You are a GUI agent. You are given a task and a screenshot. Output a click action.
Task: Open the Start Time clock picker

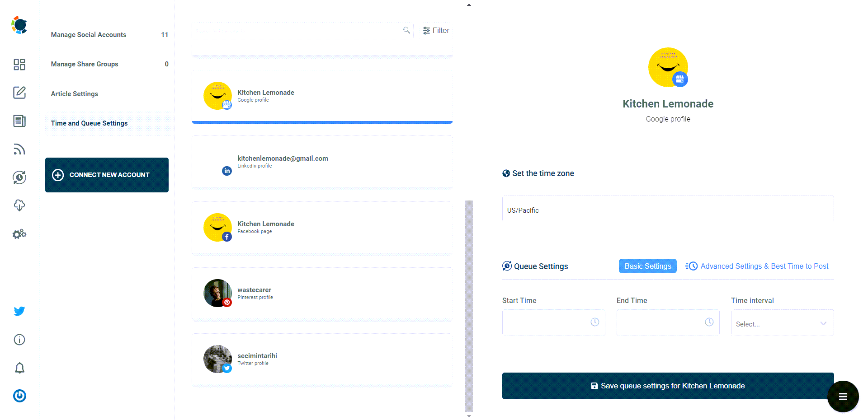pyautogui.click(x=595, y=322)
